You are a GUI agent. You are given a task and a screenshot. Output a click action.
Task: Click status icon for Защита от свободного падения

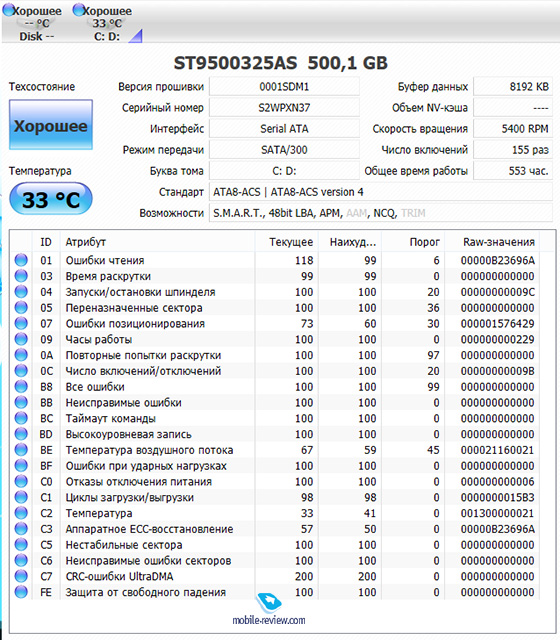pyautogui.click(x=21, y=592)
